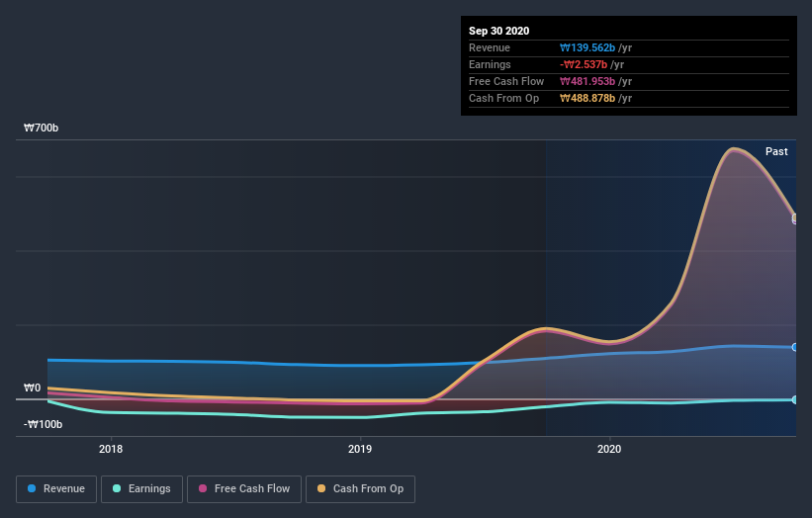Click the Free Cash Flow value ₩481.953b
The width and height of the screenshot is (812, 518).
tap(587, 81)
